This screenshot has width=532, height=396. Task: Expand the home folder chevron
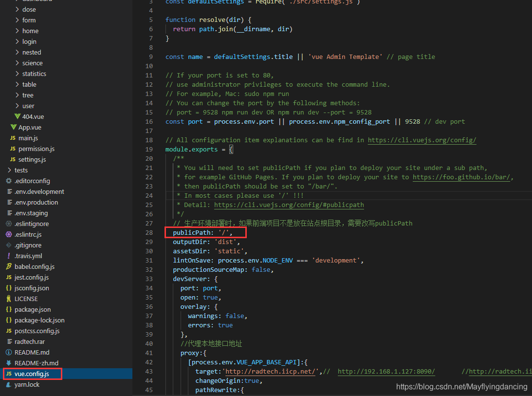coord(17,31)
